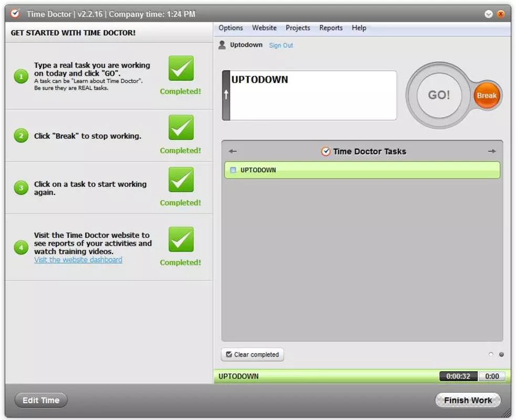
Task: Click the Uptodown username label
Action: pos(246,45)
